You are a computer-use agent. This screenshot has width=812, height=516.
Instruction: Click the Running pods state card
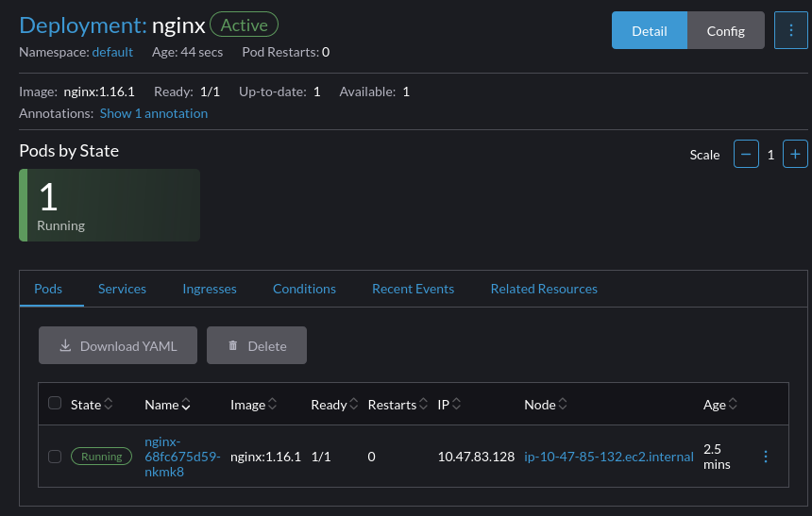point(110,205)
